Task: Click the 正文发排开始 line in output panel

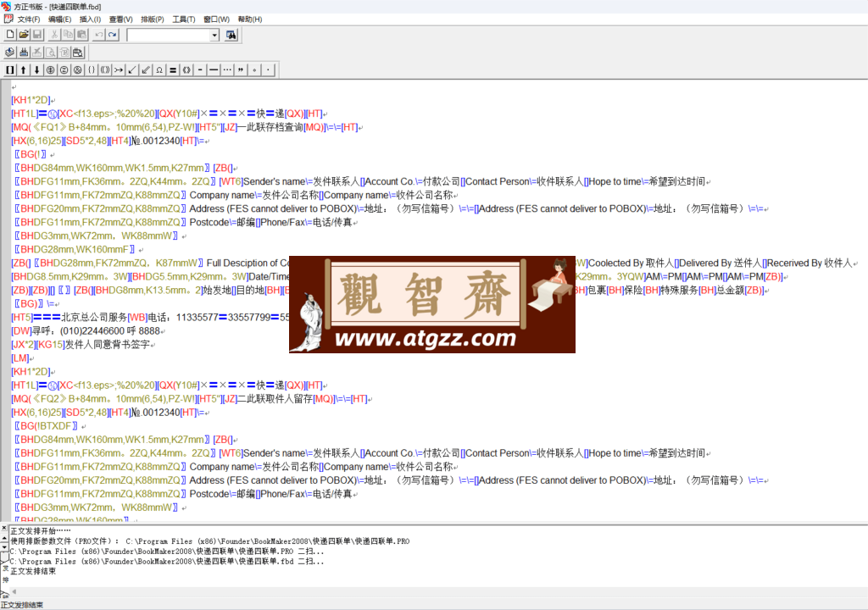Action: point(41,530)
